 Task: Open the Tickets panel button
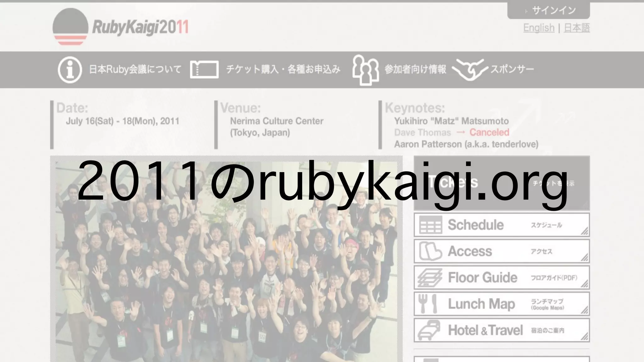tap(502, 183)
